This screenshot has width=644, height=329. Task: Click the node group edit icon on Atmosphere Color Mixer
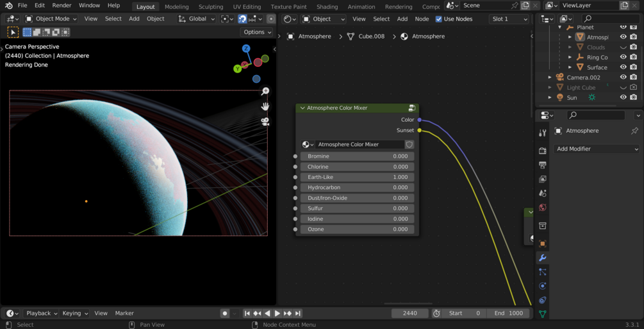[412, 108]
